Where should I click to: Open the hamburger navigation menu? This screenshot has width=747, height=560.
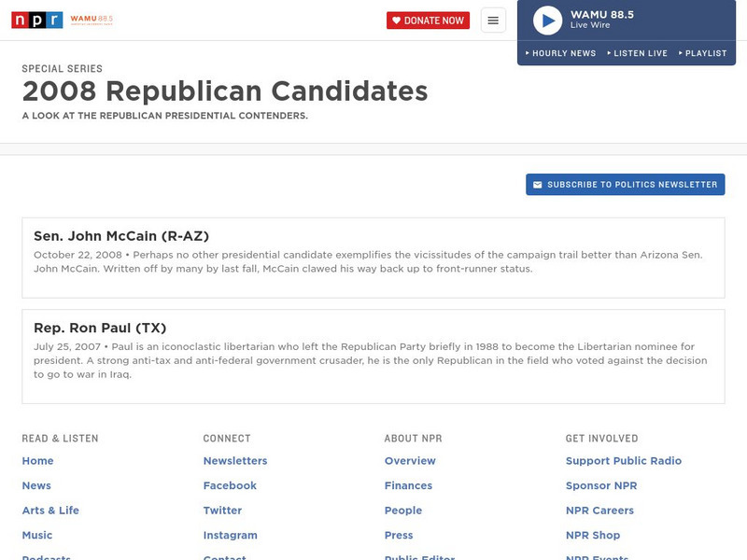click(493, 21)
